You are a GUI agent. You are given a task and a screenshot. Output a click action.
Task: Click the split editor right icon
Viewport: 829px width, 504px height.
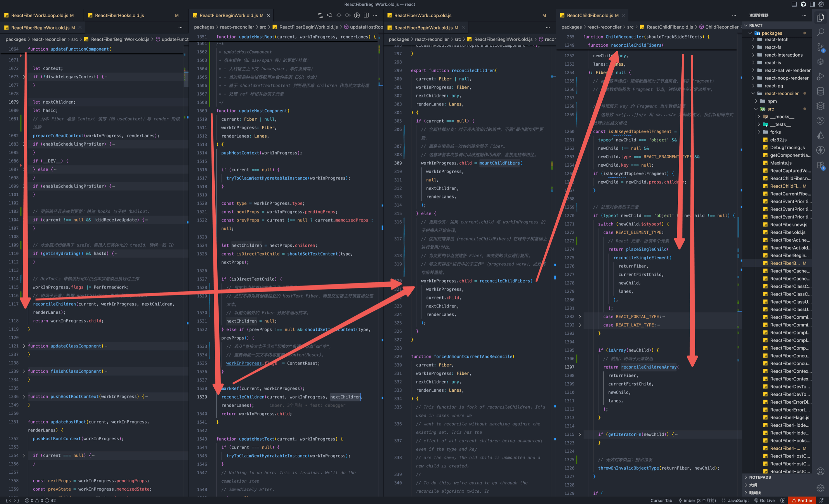[366, 16]
